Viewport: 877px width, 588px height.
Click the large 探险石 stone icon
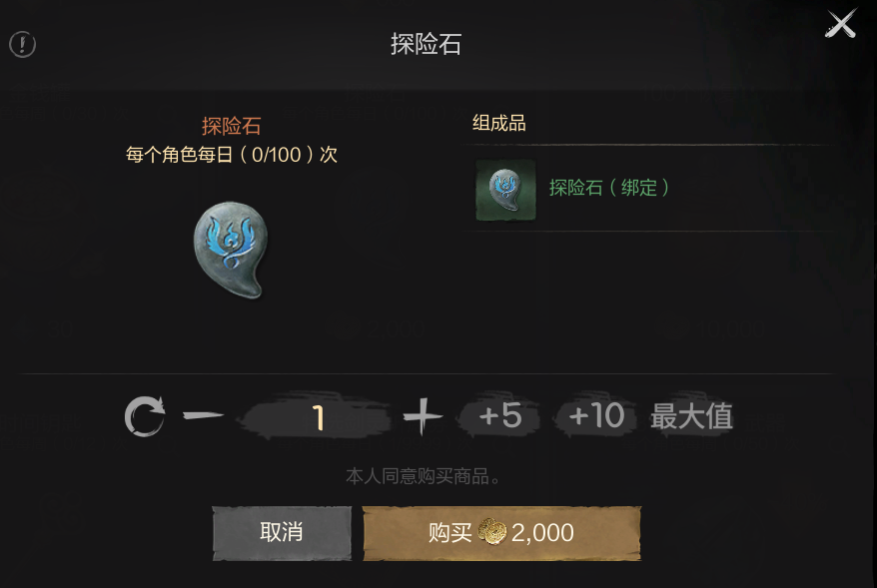(x=231, y=250)
